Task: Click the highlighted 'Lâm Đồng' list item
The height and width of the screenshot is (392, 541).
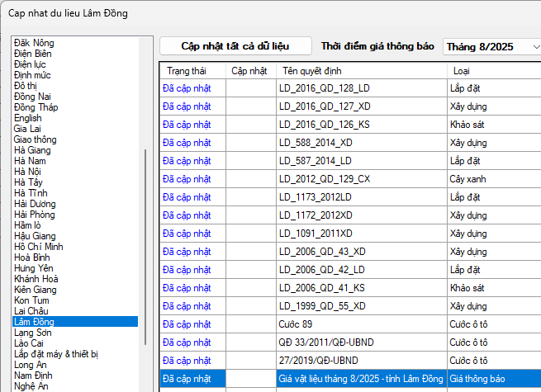Action: 35,322
